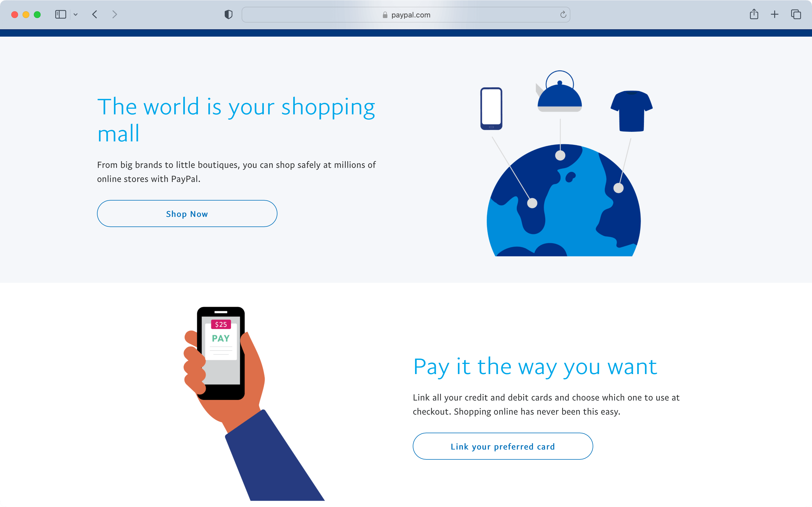Click the new tab plus icon

click(775, 15)
